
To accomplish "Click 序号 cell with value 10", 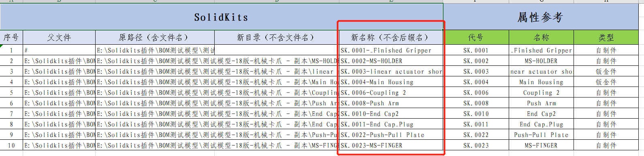I will tap(11, 145).
